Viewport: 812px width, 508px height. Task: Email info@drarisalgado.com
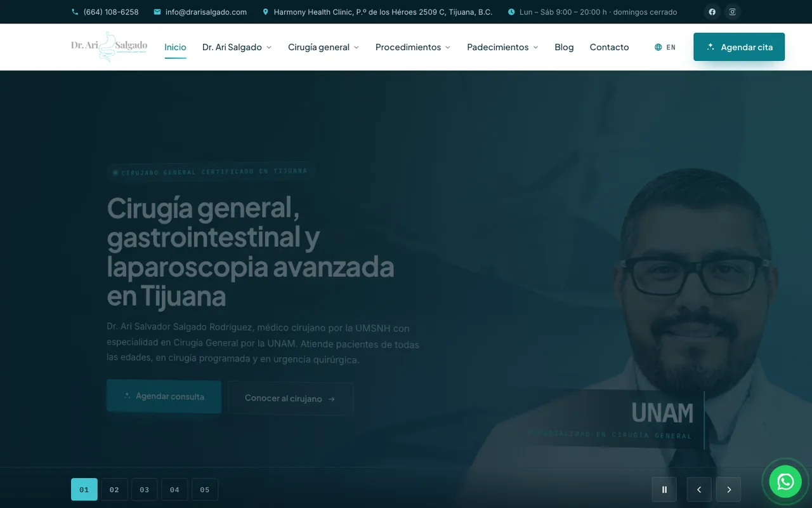(206, 12)
